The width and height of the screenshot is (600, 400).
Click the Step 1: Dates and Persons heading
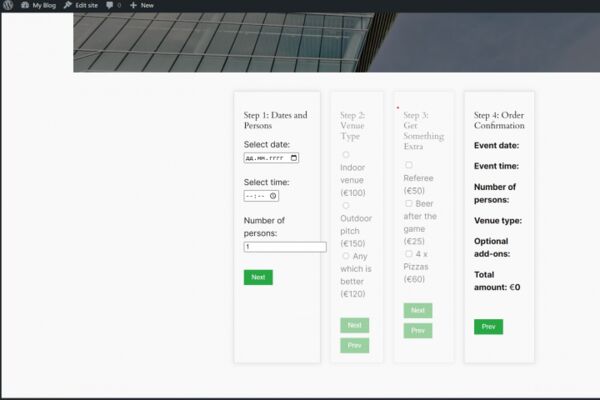[x=276, y=120]
